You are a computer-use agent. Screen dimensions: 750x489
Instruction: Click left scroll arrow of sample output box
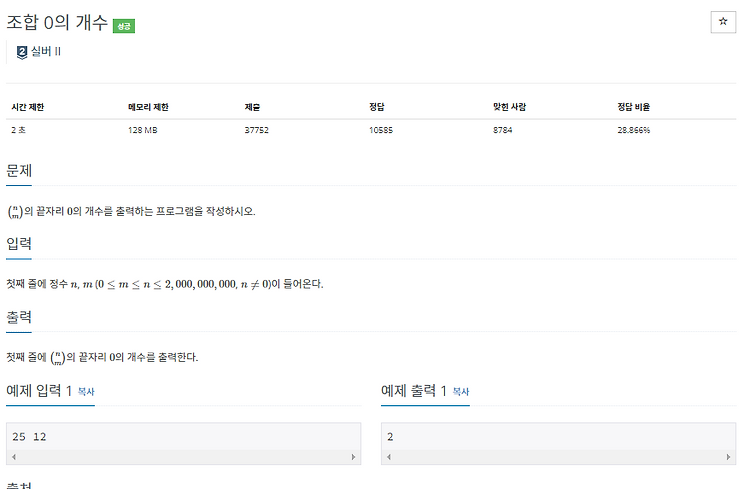click(389, 457)
